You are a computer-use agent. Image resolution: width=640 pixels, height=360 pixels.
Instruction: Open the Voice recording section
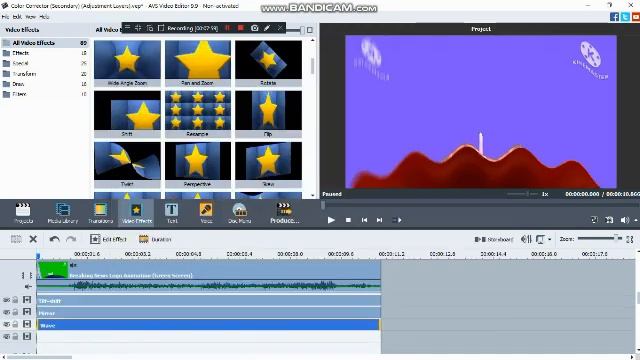tap(206, 213)
